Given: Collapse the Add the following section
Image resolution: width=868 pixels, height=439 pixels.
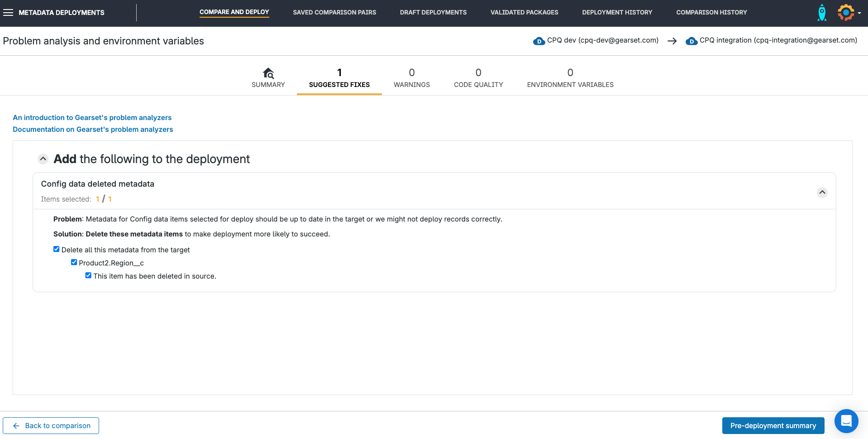Looking at the screenshot, I should coord(43,159).
